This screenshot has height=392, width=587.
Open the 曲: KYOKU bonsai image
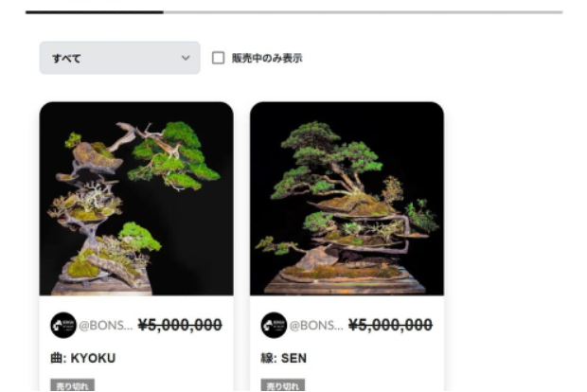(136, 199)
